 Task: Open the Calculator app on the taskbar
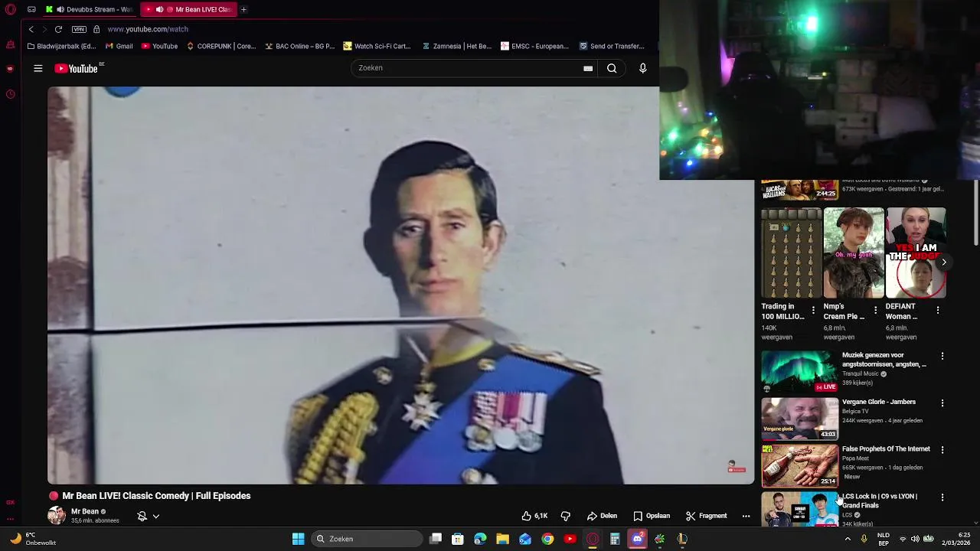615,539
